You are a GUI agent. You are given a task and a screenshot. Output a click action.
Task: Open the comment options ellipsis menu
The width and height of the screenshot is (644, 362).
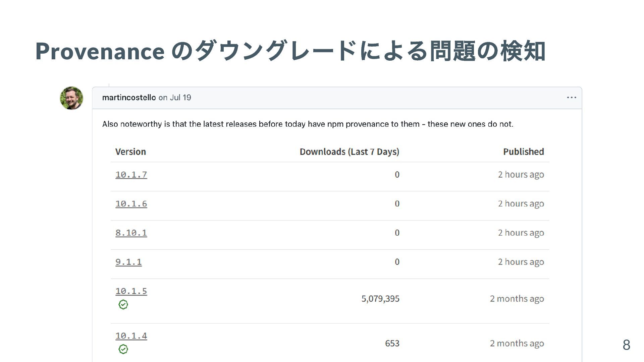(x=571, y=98)
